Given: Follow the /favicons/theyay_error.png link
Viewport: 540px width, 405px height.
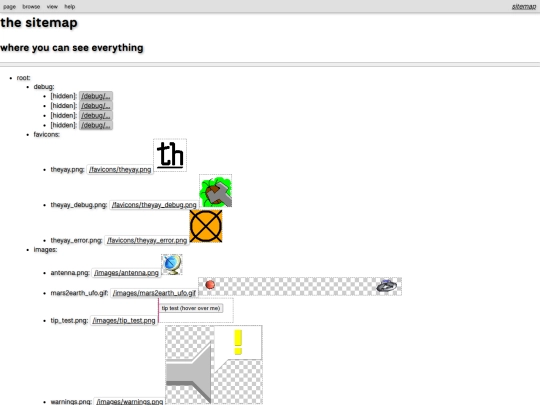Looking at the screenshot, I should click(x=147, y=240).
